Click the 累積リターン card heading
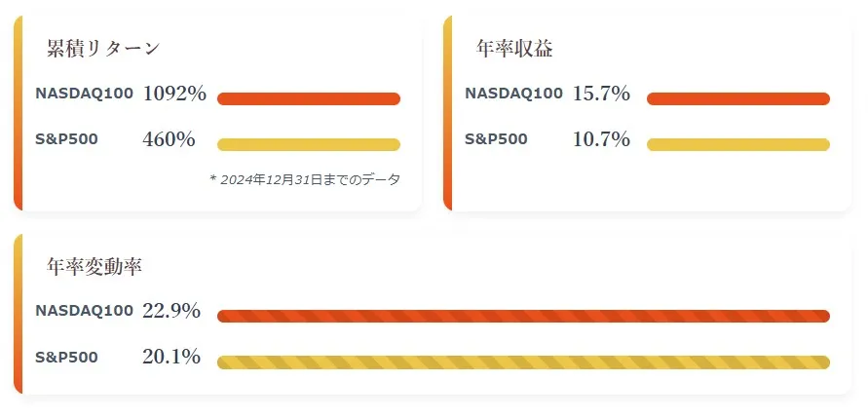The height and width of the screenshot is (419, 868). coord(103,49)
